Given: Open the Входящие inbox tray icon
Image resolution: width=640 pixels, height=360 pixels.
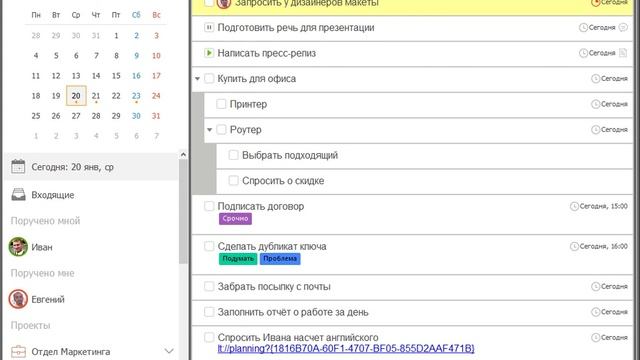Looking at the screenshot, I should click(x=18, y=195).
